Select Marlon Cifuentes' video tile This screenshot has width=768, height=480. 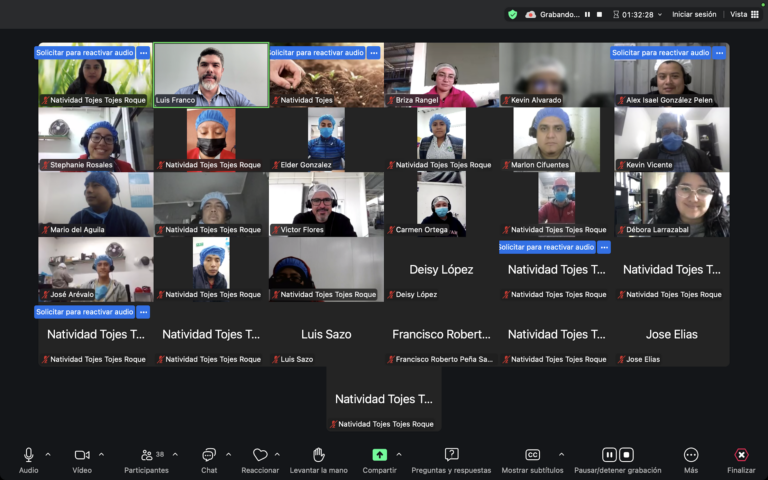pos(556,140)
